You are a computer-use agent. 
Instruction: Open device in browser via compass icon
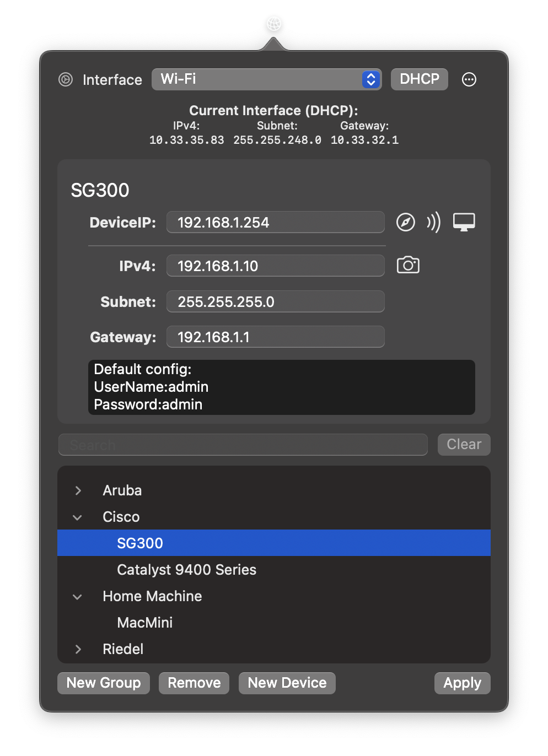point(406,222)
